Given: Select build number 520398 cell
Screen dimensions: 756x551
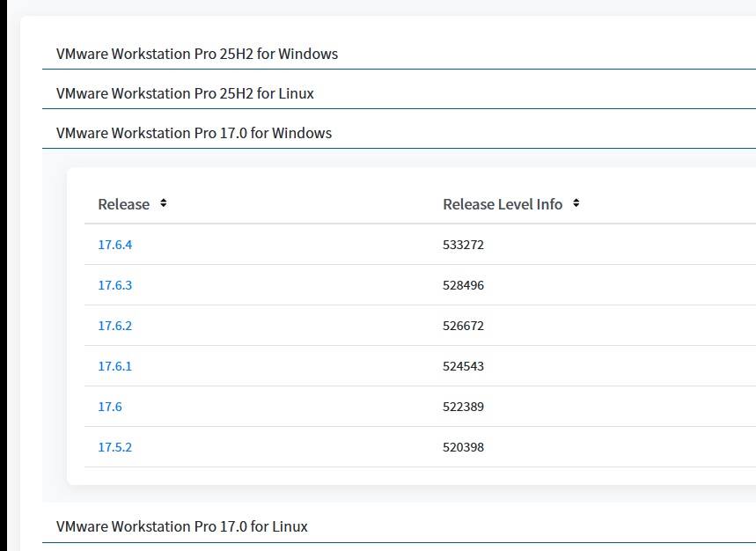Looking at the screenshot, I should (463, 447).
